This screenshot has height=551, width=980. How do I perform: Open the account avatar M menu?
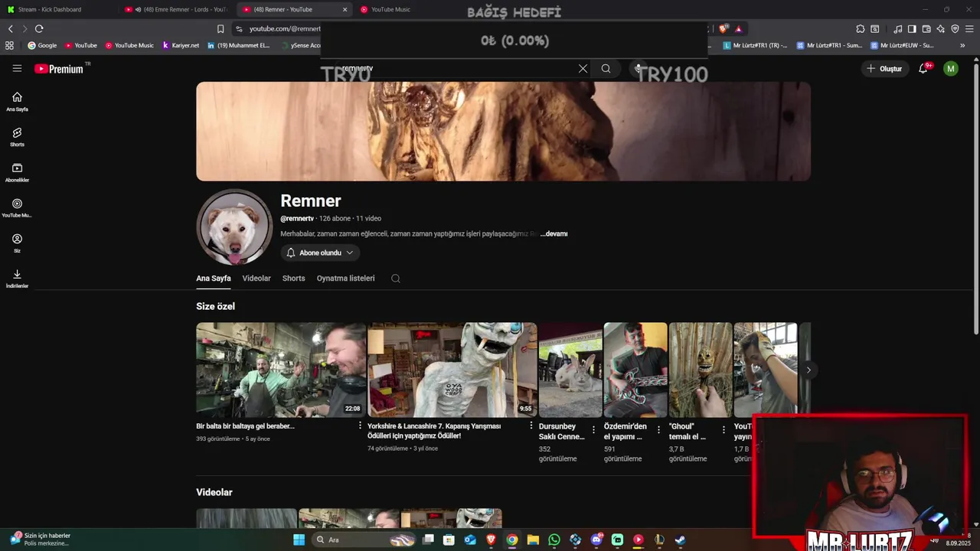pos(951,69)
